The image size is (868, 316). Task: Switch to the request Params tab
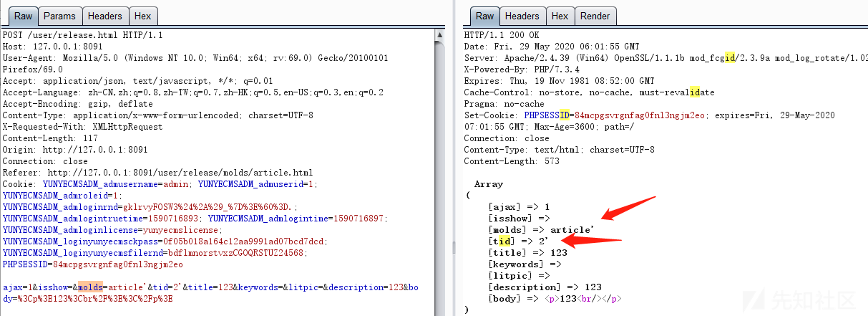tap(59, 16)
